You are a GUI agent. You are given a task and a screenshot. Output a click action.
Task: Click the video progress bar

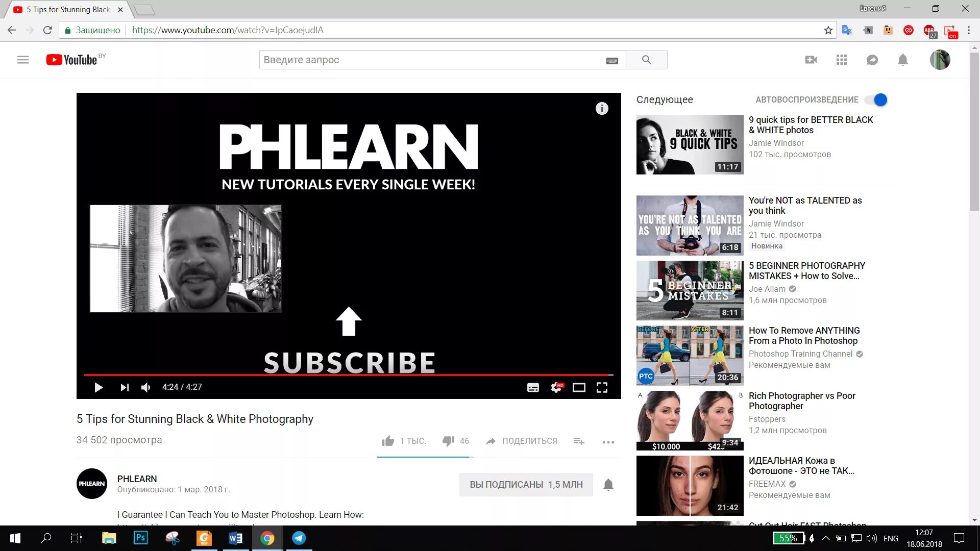tap(349, 374)
